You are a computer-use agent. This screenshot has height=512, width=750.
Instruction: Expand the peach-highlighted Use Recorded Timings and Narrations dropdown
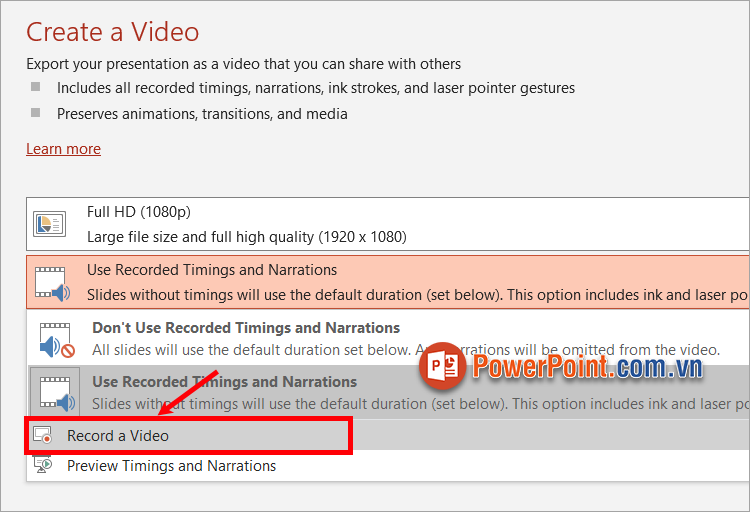387,282
